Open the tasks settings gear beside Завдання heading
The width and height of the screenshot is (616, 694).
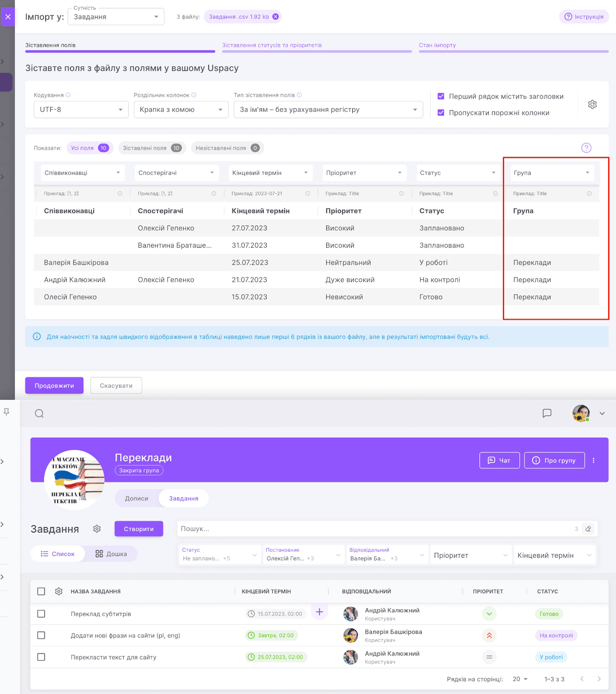[97, 529]
